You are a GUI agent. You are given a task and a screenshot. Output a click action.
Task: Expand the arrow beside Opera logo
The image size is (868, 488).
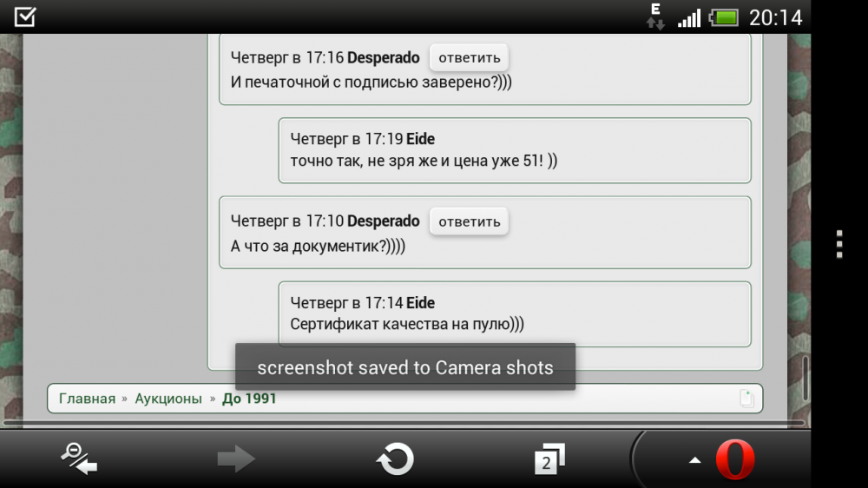(694, 459)
